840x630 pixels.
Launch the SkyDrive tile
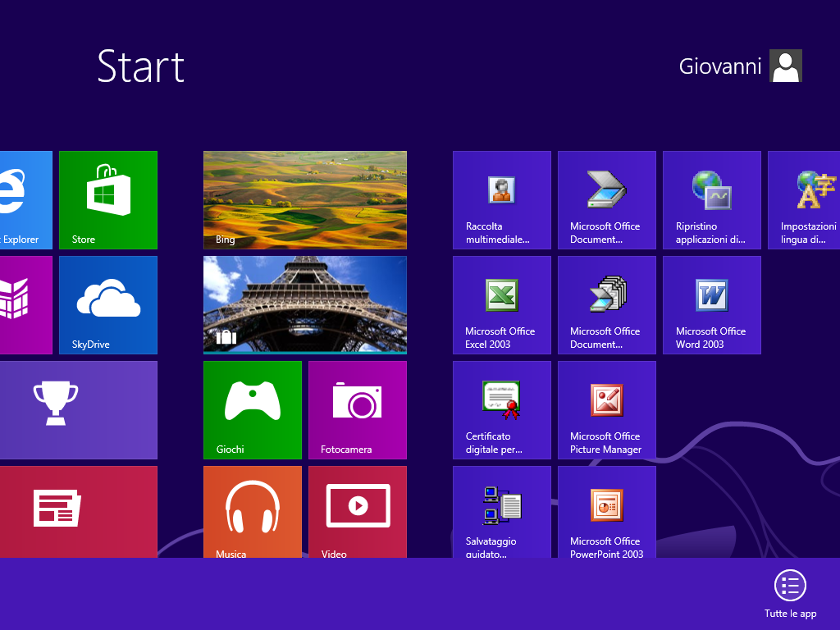tap(108, 305)
